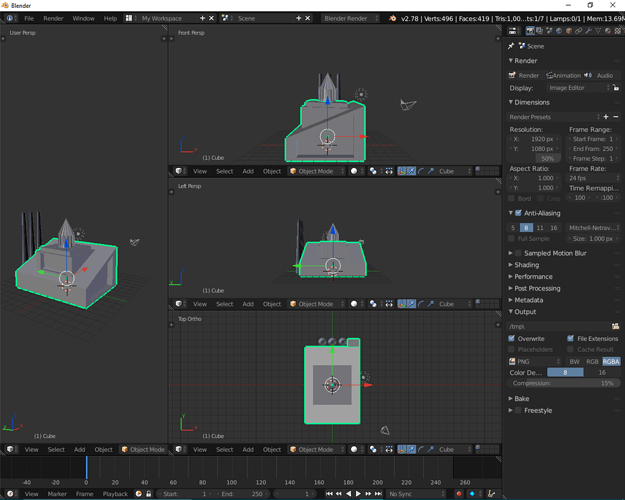This screenshot has height=500, width=625.
Task: Open the PNG file format dropdown
Action: tap(534, 361)
